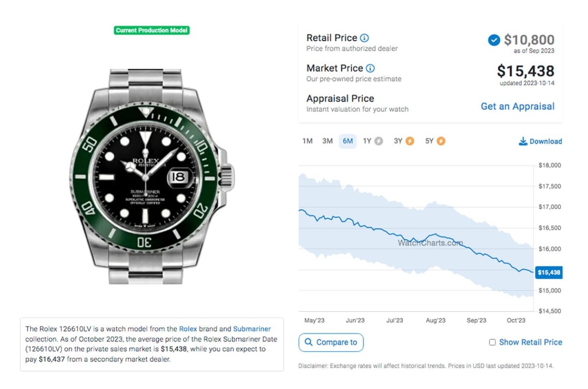This screenshot has height=389, width=588.
Task: Click the orange lightning icon beside 3Y
Action: (x=410, y=141)
